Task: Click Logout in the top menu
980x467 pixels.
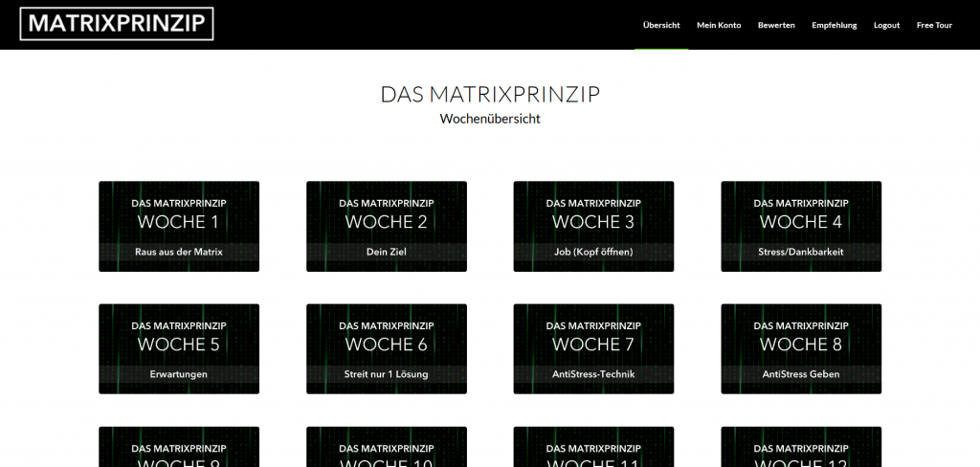Action: tap(887, 25)
